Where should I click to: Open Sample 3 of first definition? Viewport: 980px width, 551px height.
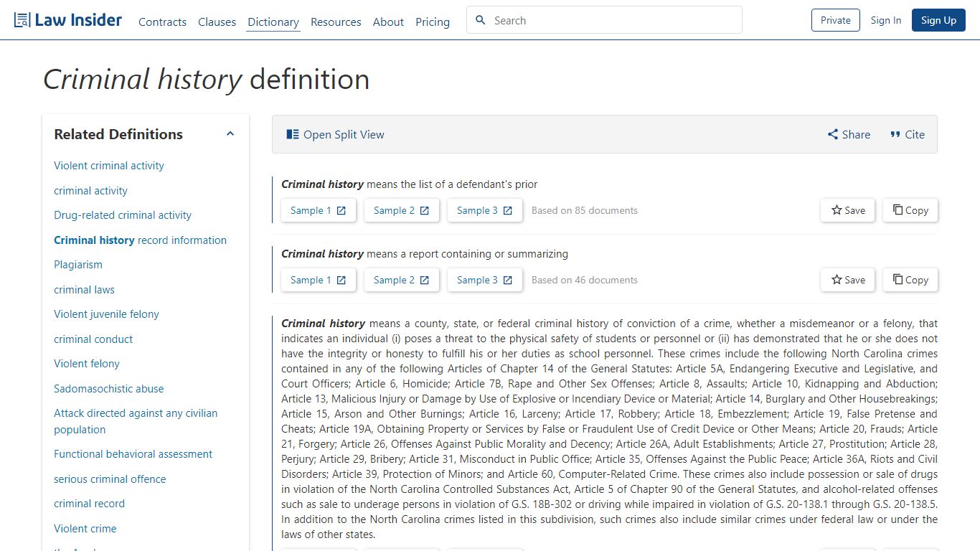pos(485,210)
